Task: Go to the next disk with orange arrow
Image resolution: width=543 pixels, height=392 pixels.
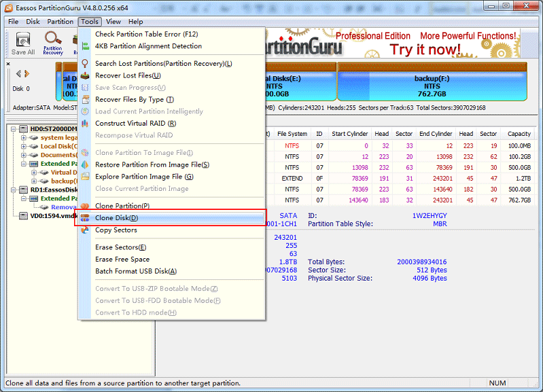Action: [x=27, y=73]
